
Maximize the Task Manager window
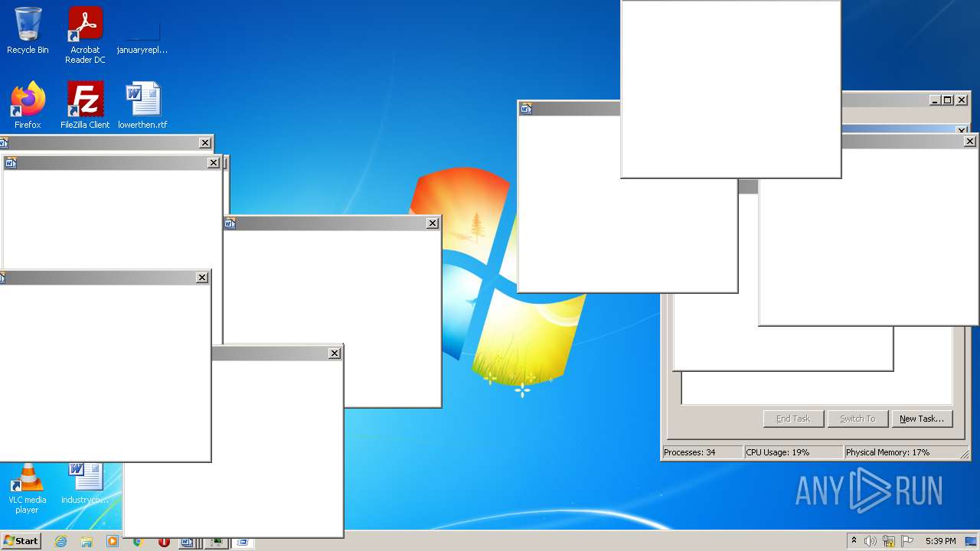pos(948,100)
